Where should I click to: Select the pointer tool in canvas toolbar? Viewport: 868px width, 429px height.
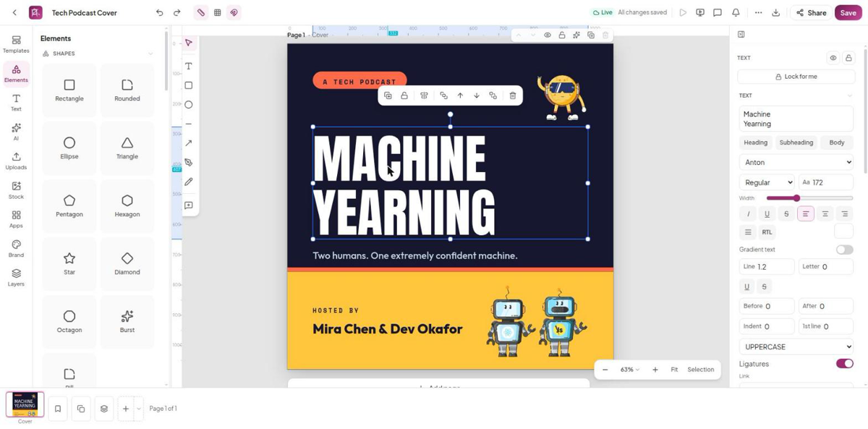[189, 43]
